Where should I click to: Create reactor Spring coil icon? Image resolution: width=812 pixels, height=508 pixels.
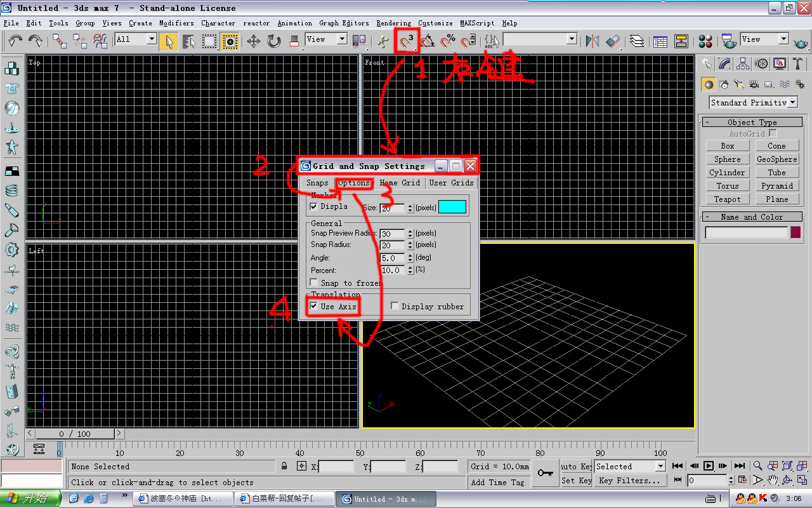pos(12,190)
